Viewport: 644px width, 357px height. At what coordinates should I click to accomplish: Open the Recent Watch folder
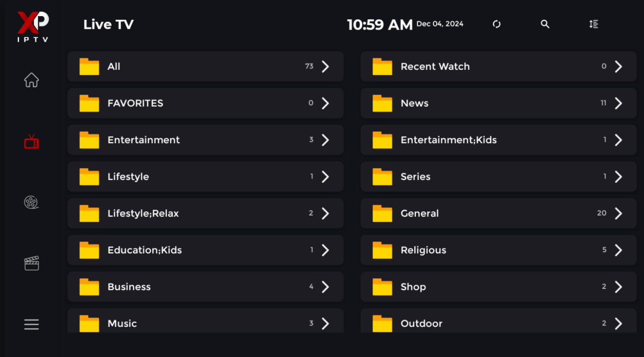498,66
